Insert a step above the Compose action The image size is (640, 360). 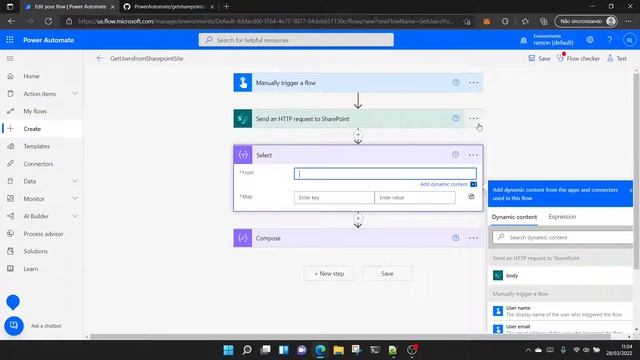[x=358, y=218]
